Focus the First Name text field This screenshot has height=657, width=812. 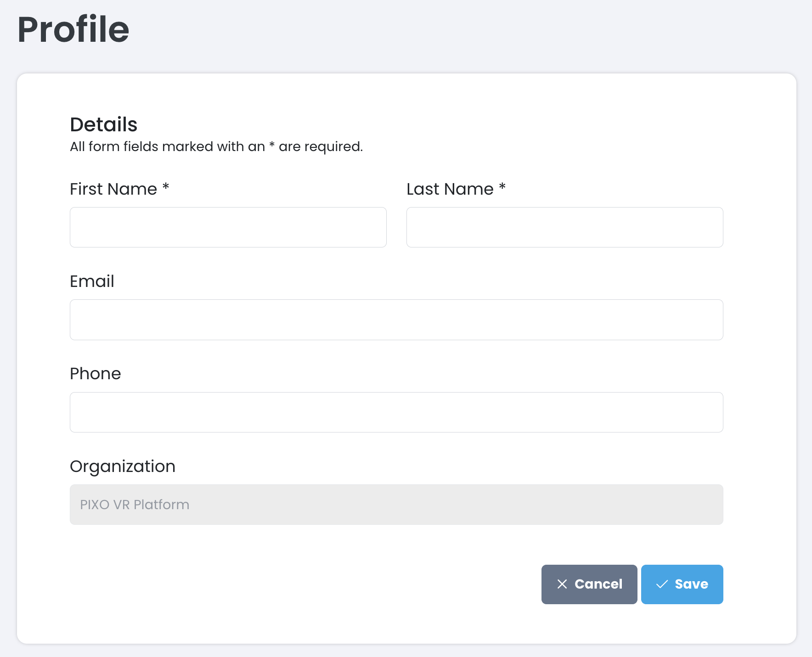pos(228,227)
